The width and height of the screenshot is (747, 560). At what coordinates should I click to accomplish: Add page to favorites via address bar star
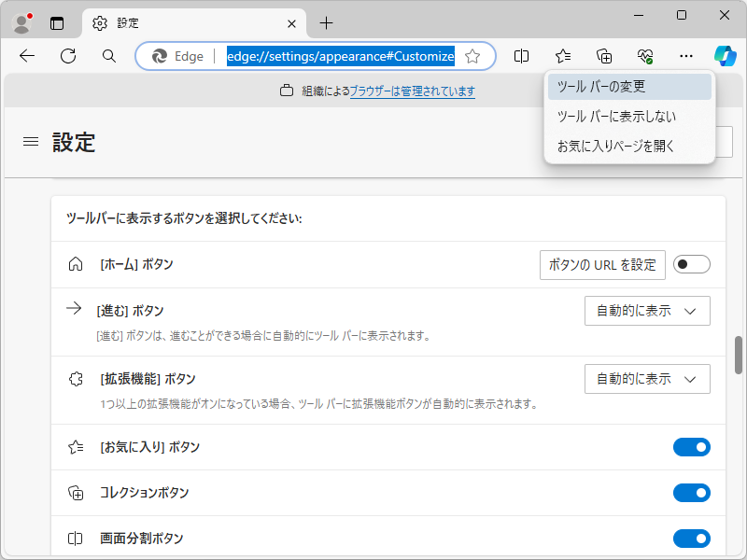click(x=473, y=56)
